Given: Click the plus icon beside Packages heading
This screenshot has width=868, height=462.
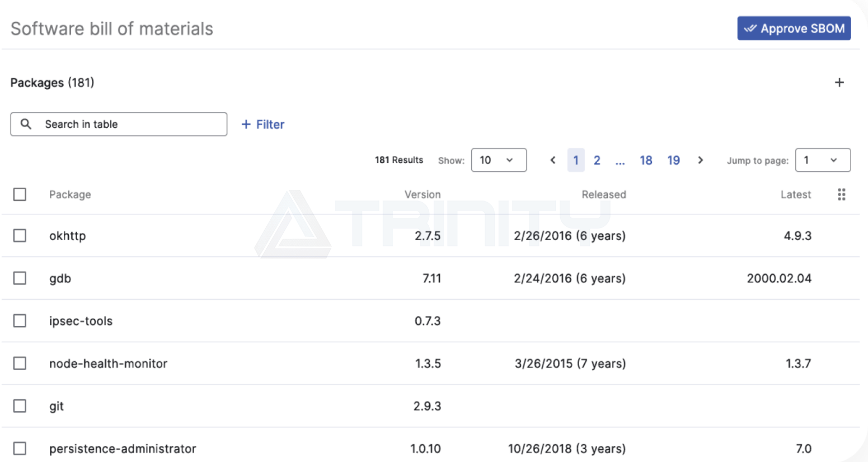Looking at the screenshot, I should (x=839, y=82).
